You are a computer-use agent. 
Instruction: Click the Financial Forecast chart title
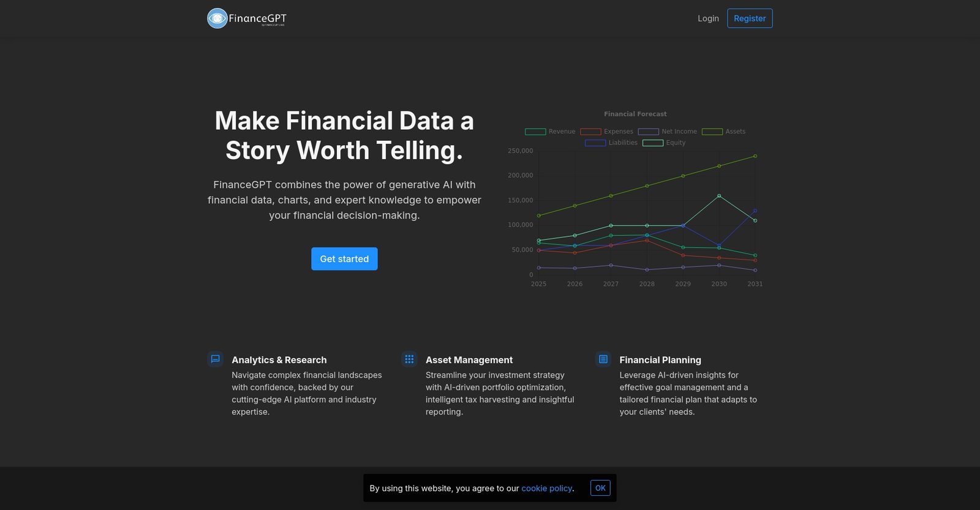635,113
